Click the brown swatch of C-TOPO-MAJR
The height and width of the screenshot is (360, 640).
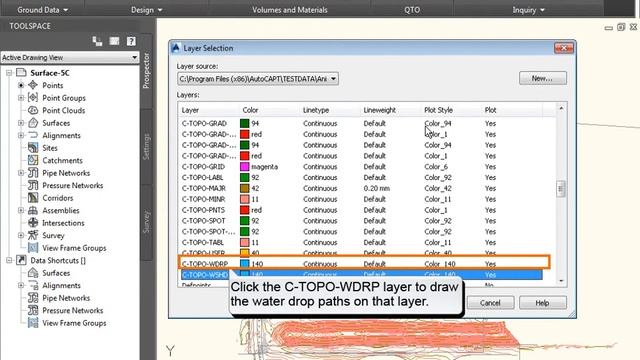point(244,188)
